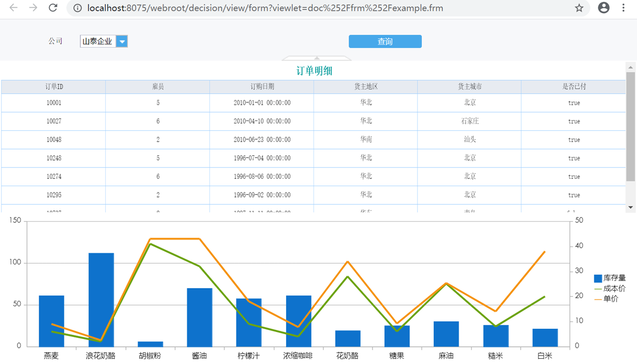Click the 货主城市 column header
Screen dimensions: 637x364
pos(470,87)
